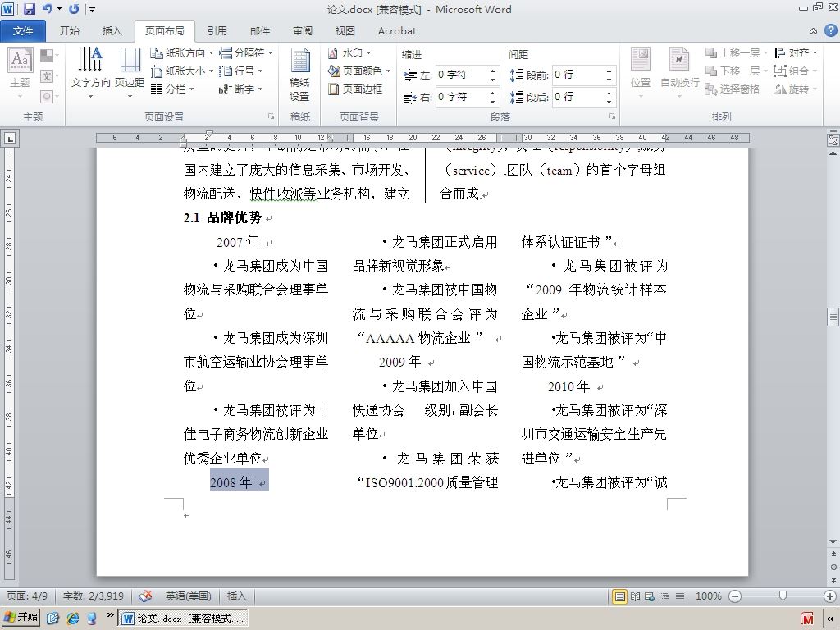
Task: Minimize the ribbon with the caret icon
Action: point(813,31)
